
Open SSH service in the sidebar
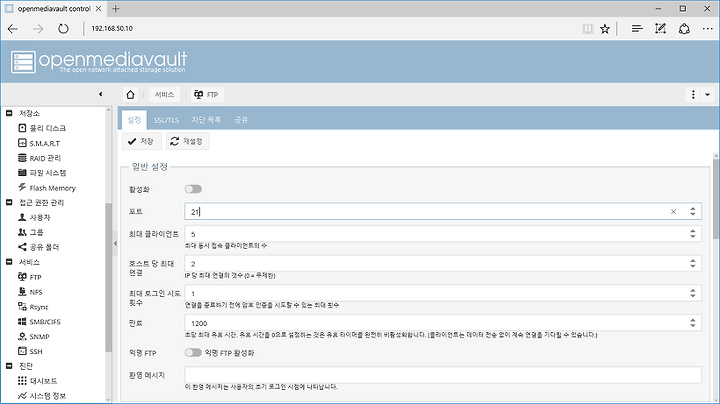[x=30, y=351]
